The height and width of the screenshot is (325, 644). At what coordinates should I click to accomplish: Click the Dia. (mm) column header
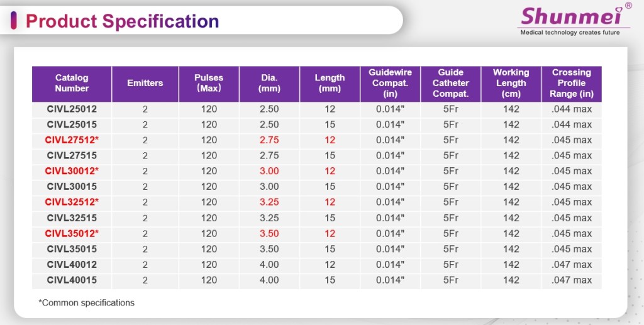tap(269, 83)
